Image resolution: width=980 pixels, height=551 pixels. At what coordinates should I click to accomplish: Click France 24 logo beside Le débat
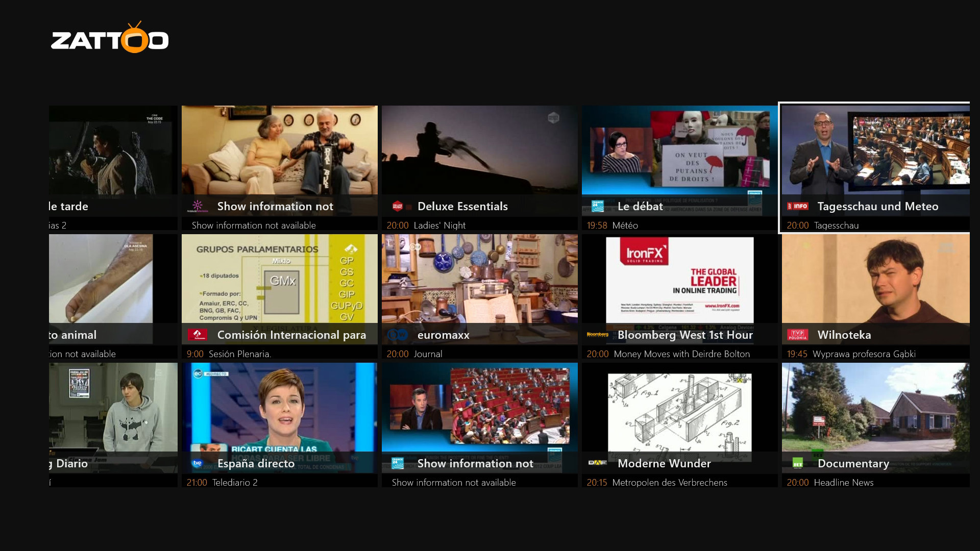[x=598, y=206]
